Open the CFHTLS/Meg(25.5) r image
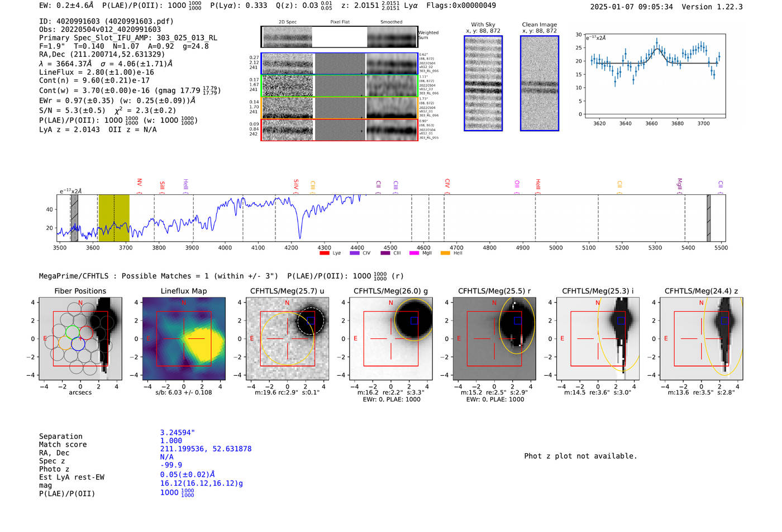Viewport: 782px width, 532px height. [494, 338]
